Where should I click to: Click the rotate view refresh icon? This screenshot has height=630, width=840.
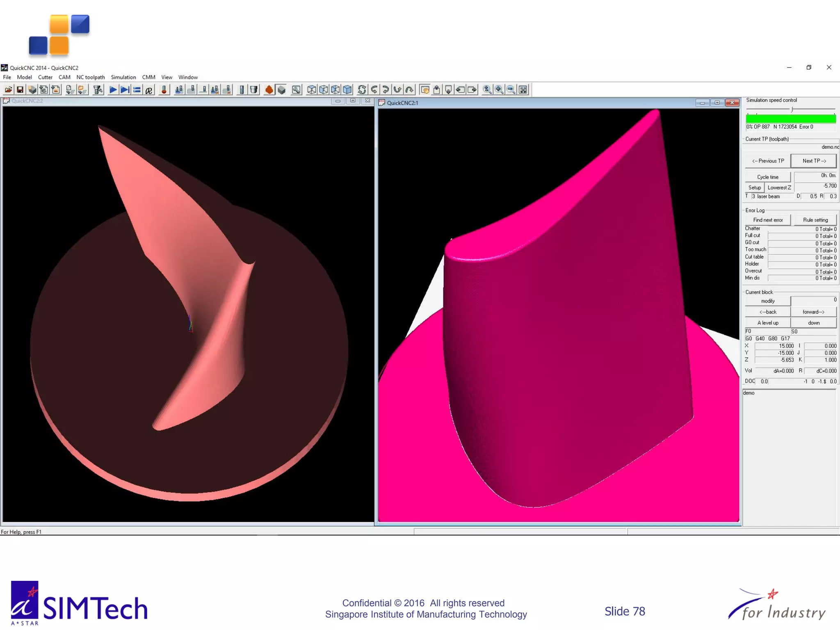(x=362, y=89)
